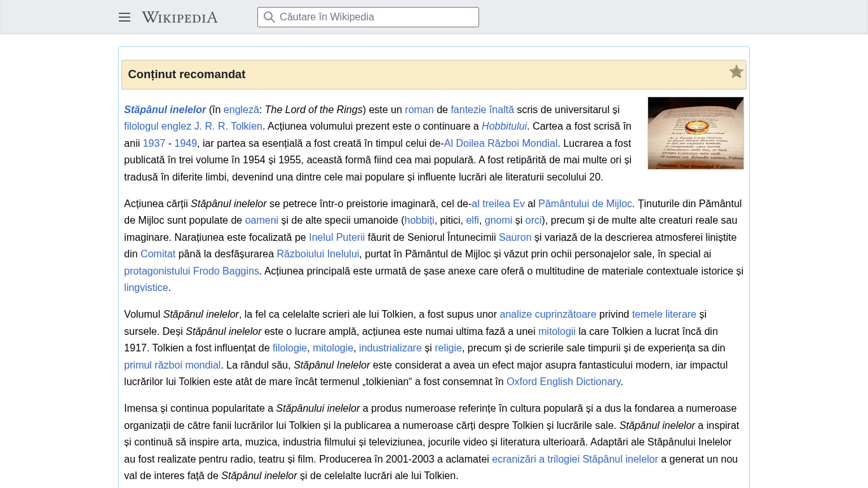Open the Hobbitului link
868x488 pixels.
(505, 126)
